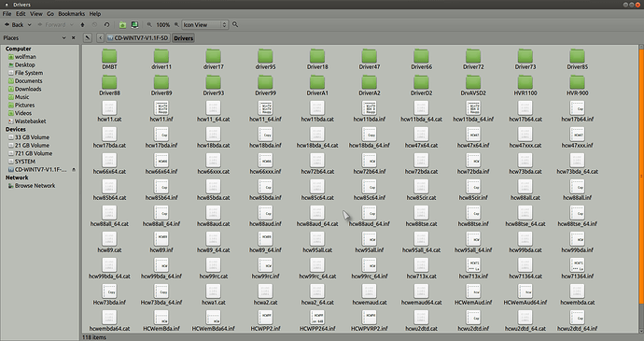The height and width of the screenshot is (341, 644).
Task: Open the Home folder from toolbar
Action: [122, 24]
